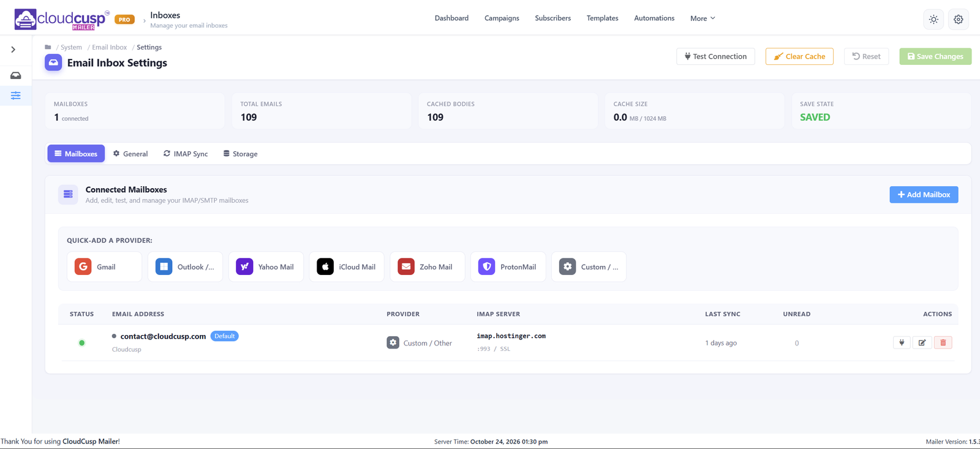Click the contact@cloudcusp.com email address
The width and height of the screenshot is (980, 449).
click(x=163, y=336)
